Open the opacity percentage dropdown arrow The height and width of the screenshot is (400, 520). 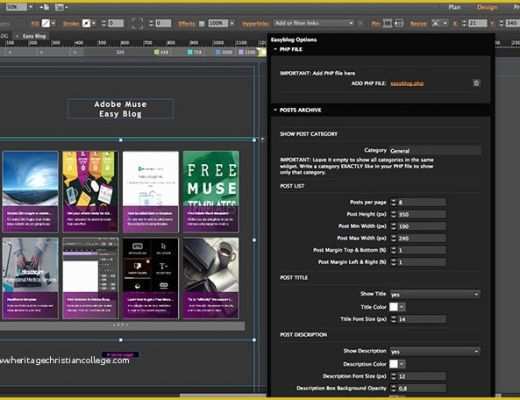232,23
